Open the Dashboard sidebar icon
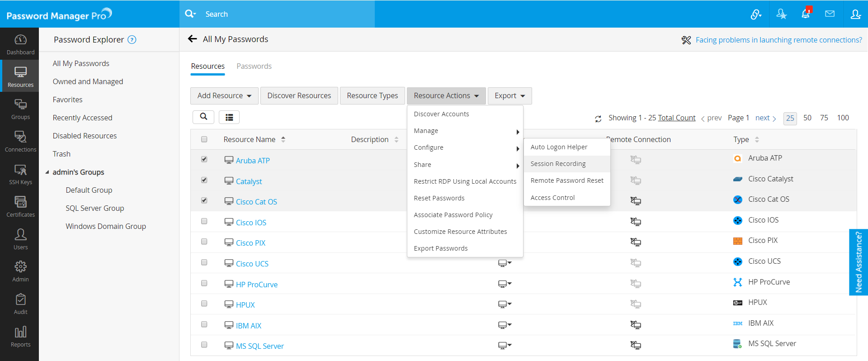 click(20, 44)
